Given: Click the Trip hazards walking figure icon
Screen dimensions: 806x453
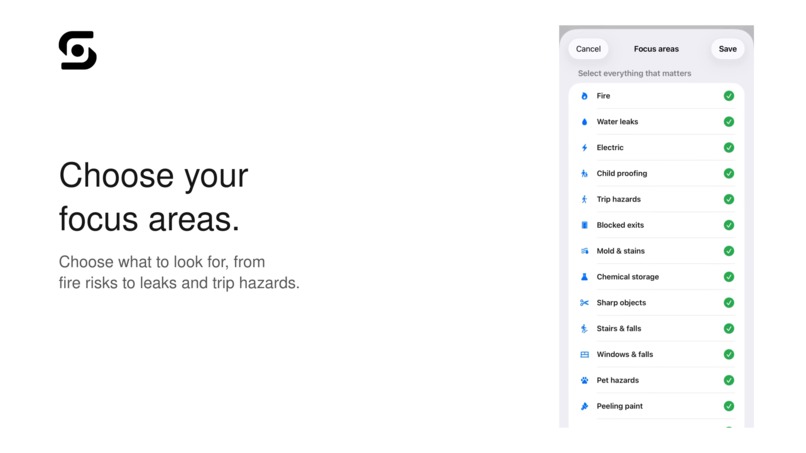Looking at the screenshot, I should 584,199.
